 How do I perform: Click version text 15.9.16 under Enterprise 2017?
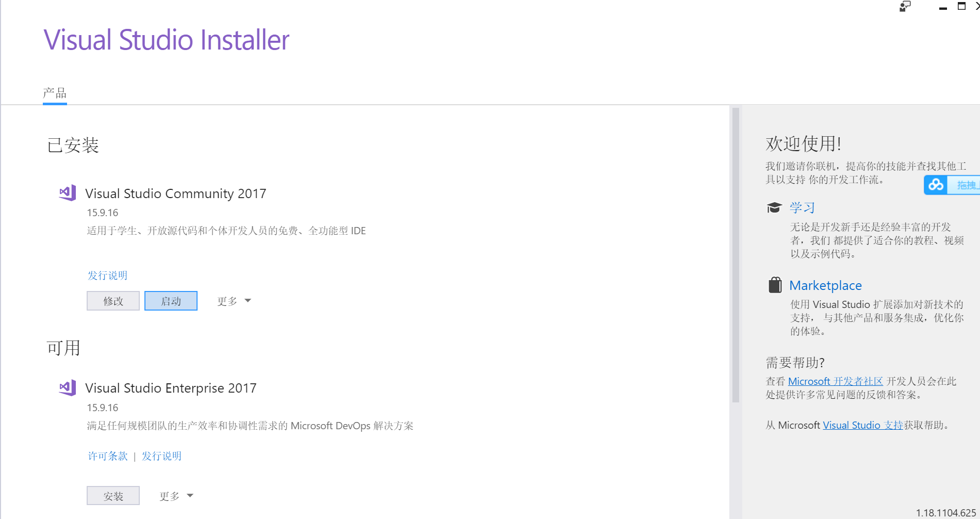click(102, 408)
